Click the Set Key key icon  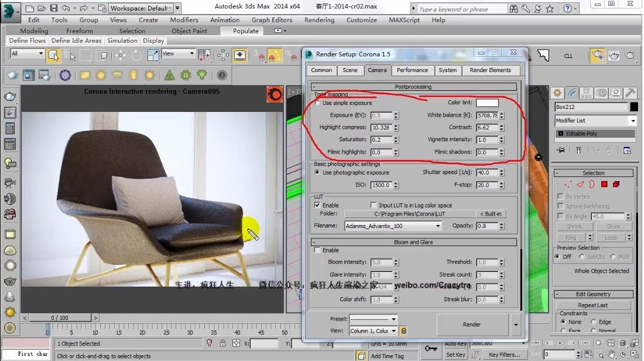point(431,349)
